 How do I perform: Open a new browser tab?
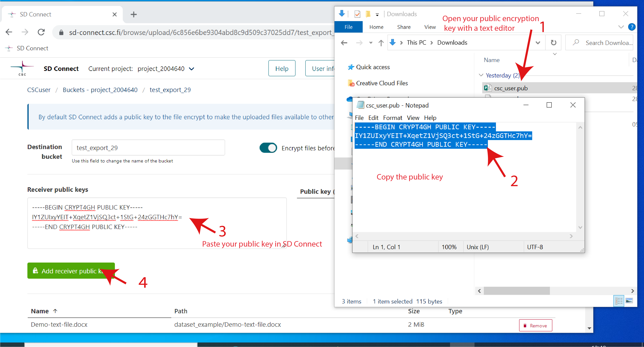pos(134,15)
